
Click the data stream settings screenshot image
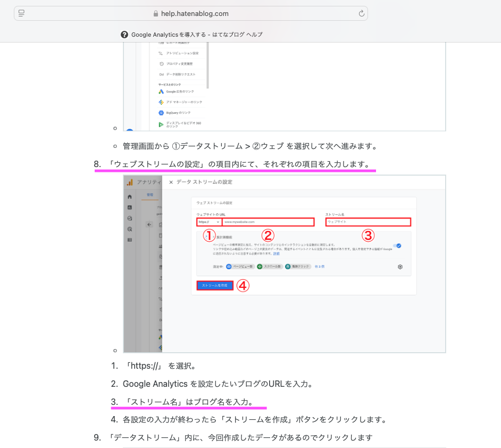pyautogui.click(x=285, y=264)
